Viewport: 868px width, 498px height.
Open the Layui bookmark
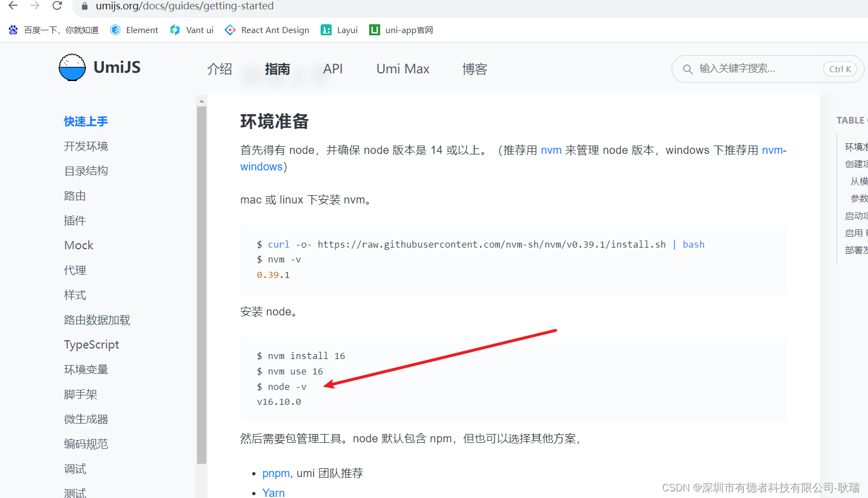(x=339, y=30)
